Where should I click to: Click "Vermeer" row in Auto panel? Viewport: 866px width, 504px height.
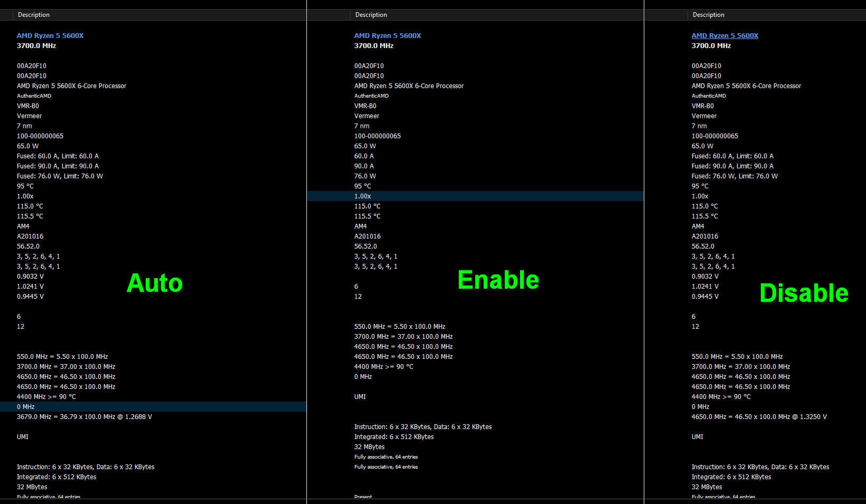coord(30,116)
